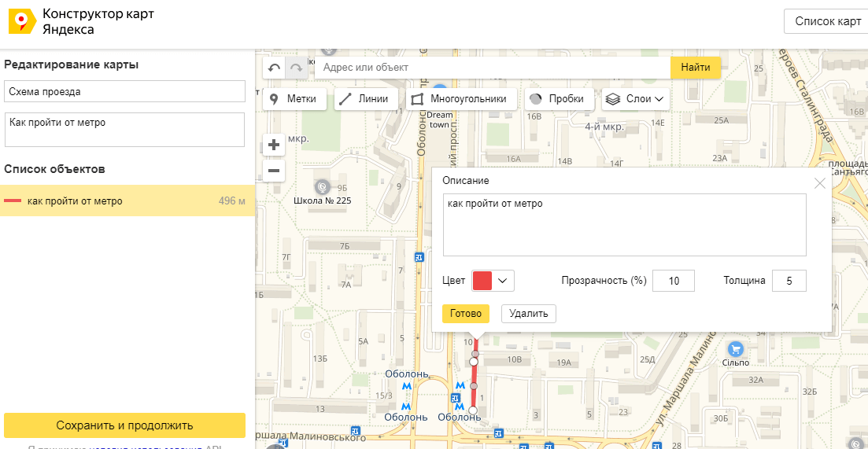The height and width of the screenshot is (449, 868).
Task: Zoom in with the plus button
Action: point(274,145)
